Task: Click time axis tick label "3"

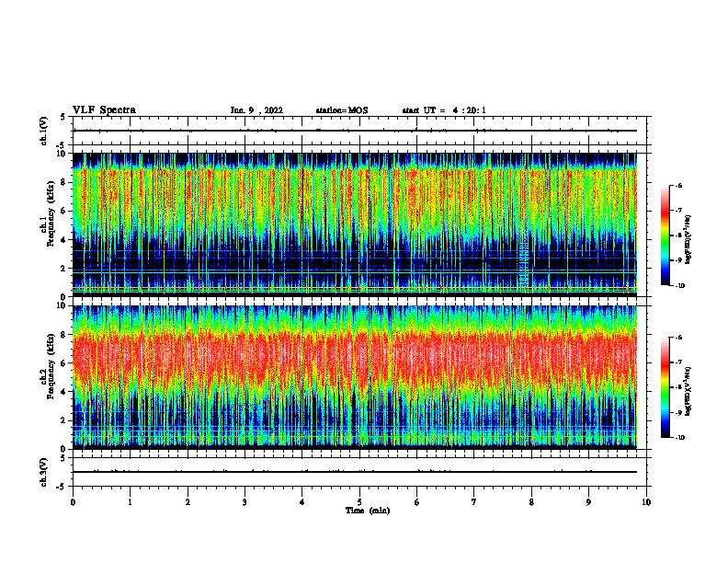Action: [x=245, y=502]
